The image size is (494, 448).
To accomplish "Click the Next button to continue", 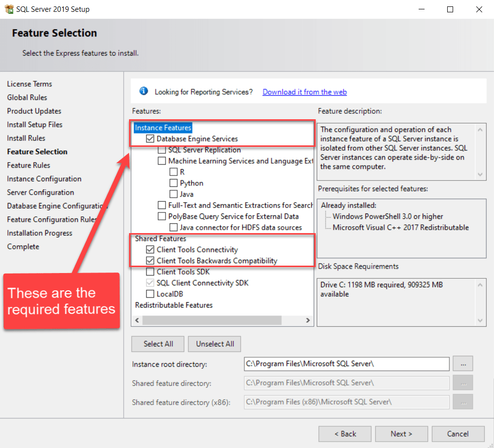I will tap(401, 434).
